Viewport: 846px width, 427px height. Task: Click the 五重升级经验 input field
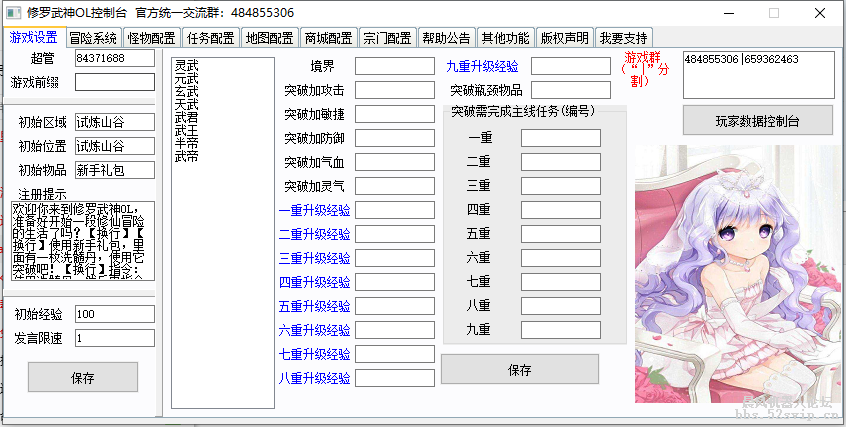pyautogui.click(x=395, y=306)
